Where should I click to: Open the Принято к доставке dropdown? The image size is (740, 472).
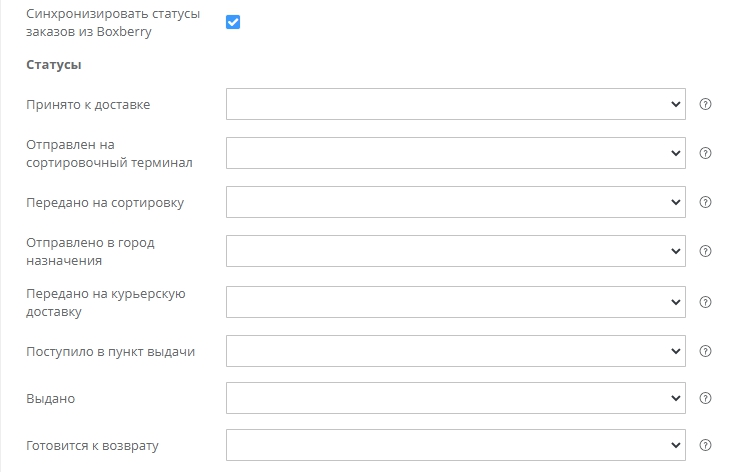(455, 104)
